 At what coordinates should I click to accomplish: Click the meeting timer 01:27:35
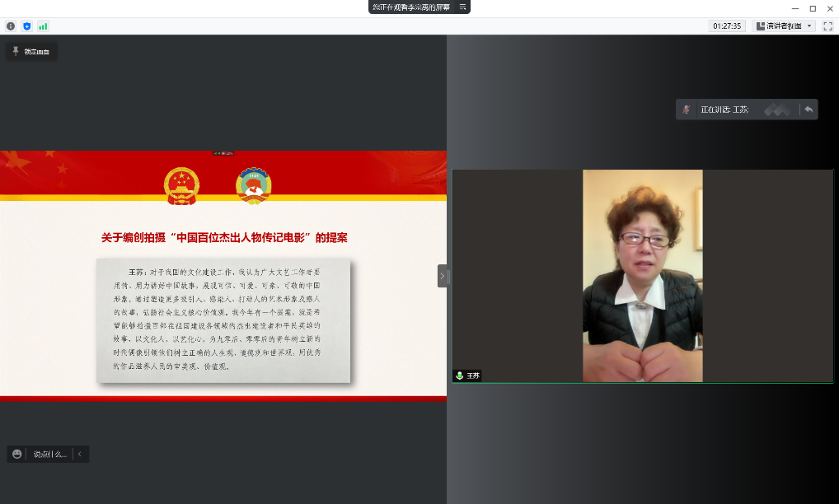click(x=727, y=26)
